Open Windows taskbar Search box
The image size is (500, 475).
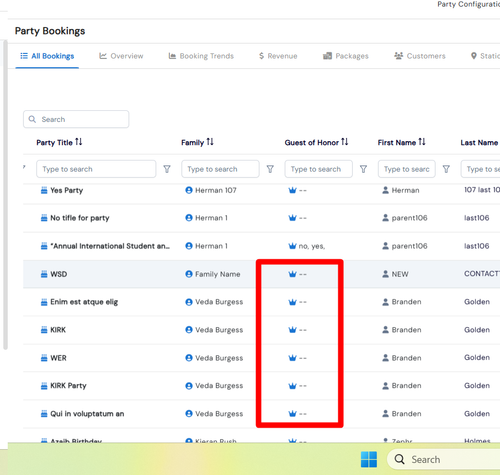(x=443, y=459)
